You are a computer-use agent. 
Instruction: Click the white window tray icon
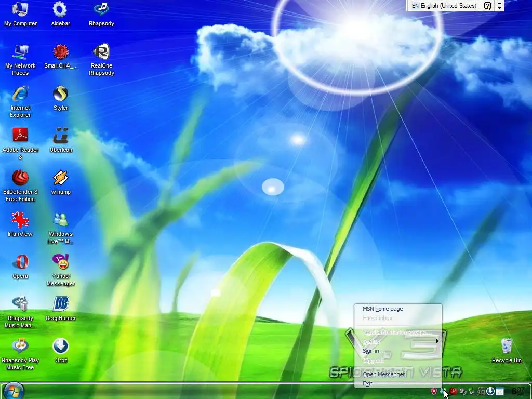tap(499, 391)
